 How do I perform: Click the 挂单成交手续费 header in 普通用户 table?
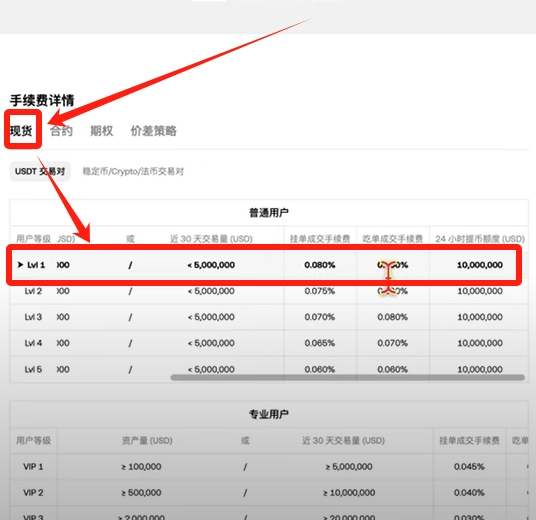320,239
